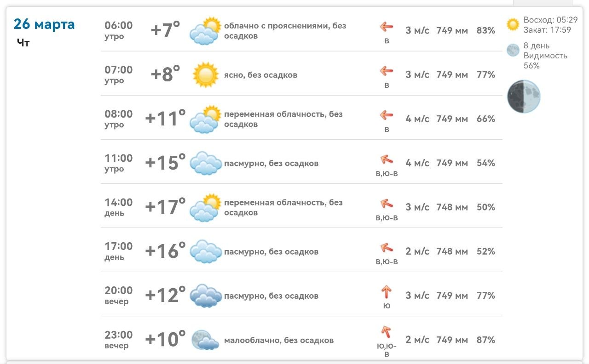Click the south wind arrow at 20:00

point(386,291)
